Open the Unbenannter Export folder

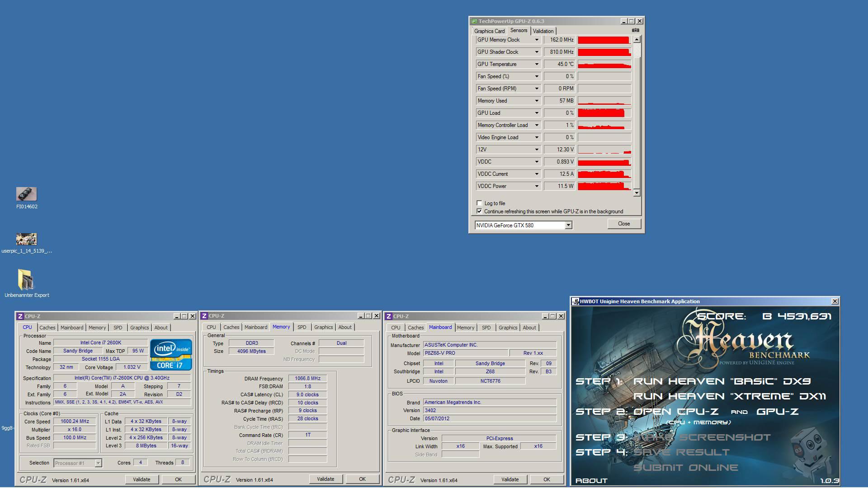coord(27,283)
